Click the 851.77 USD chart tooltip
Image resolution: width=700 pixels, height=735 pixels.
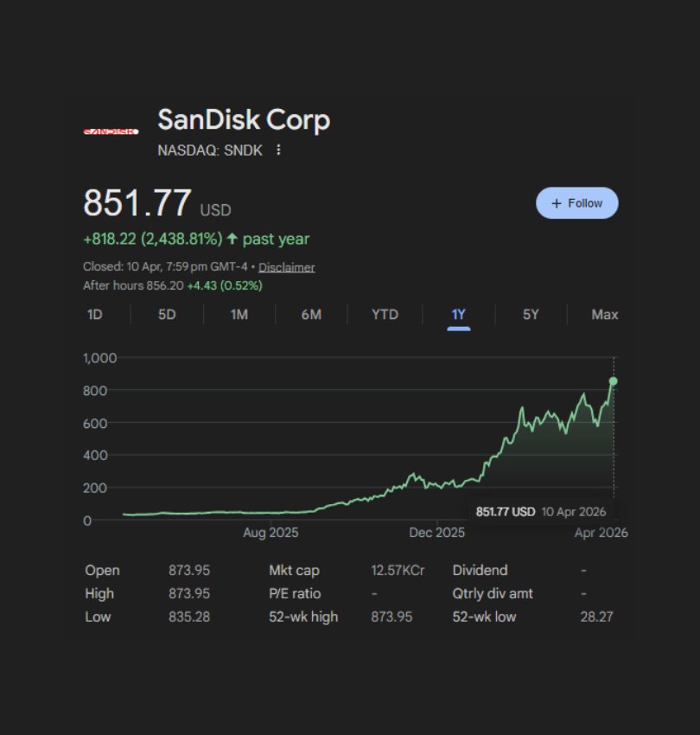pos(541,511)
